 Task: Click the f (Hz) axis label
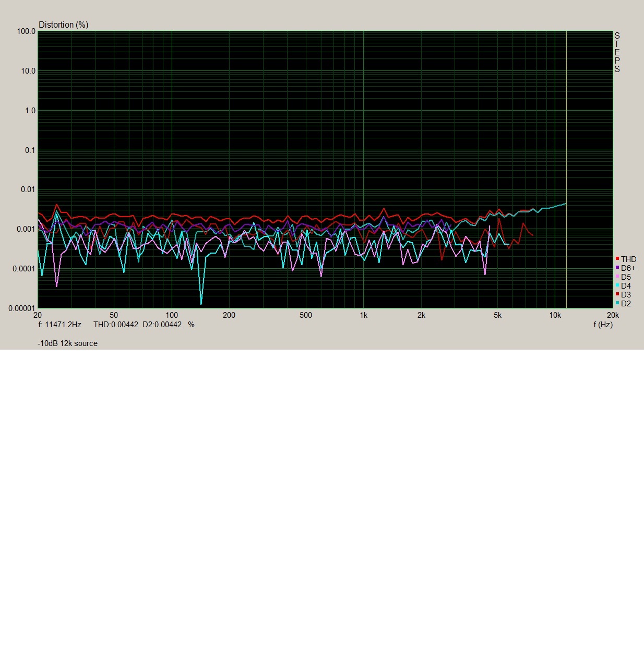click(603, 325)
